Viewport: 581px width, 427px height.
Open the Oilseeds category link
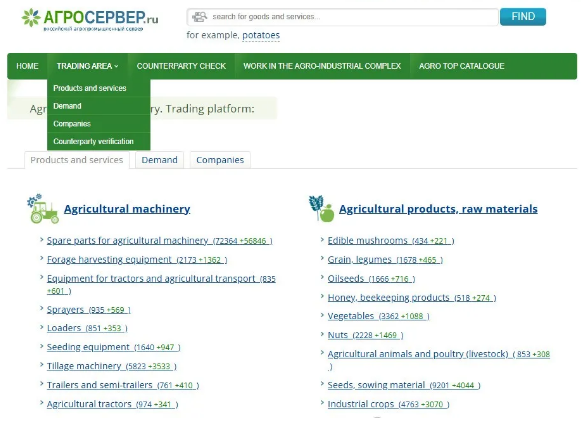tap(371, 278)
